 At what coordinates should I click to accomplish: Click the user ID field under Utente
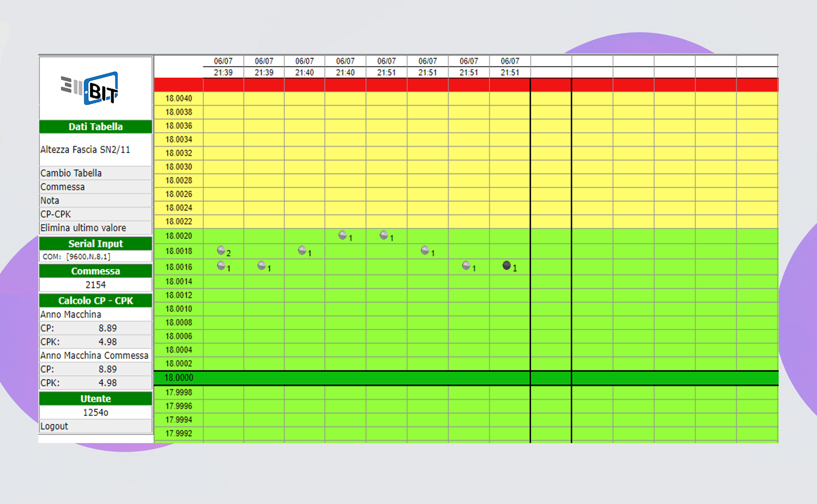(x=96, y=412)
